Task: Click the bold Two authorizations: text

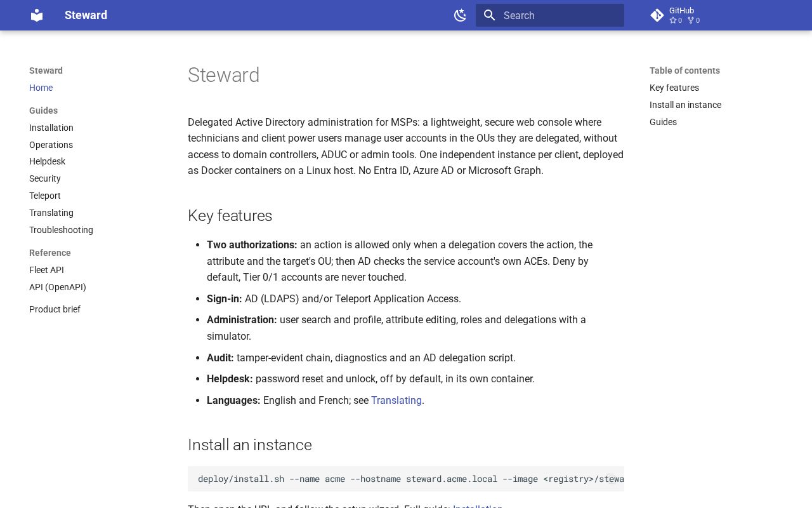Action: [252, 244]
